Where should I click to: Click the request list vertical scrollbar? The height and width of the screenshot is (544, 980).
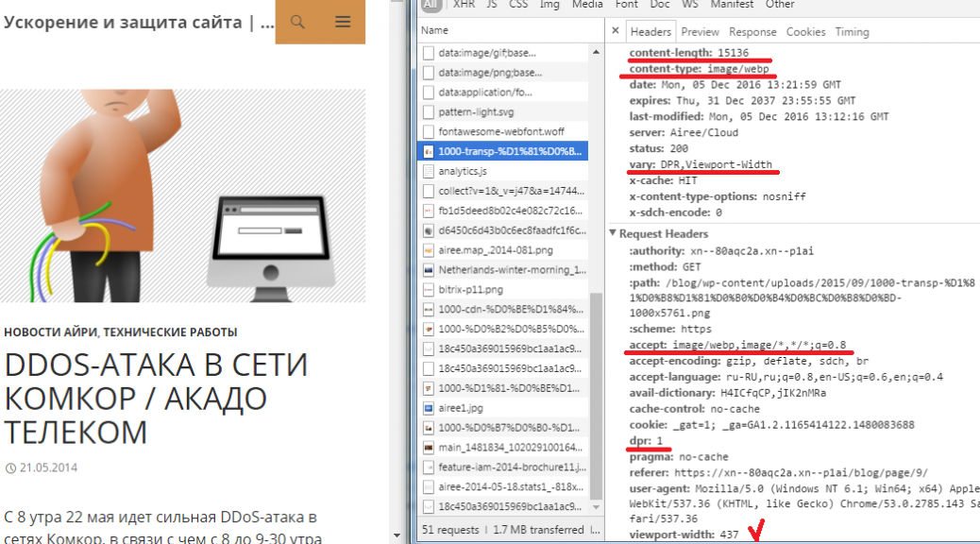tap(595, 397)
